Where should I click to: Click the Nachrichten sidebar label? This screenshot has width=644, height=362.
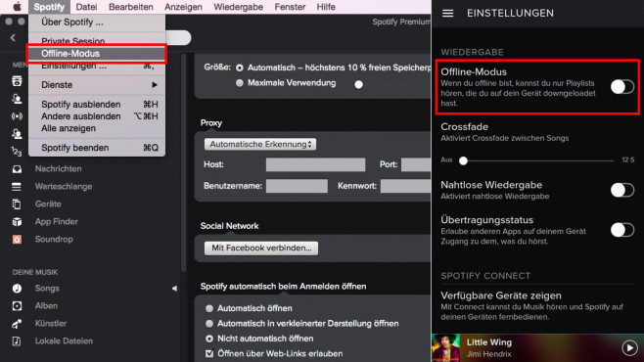click(x=59, y=168)
